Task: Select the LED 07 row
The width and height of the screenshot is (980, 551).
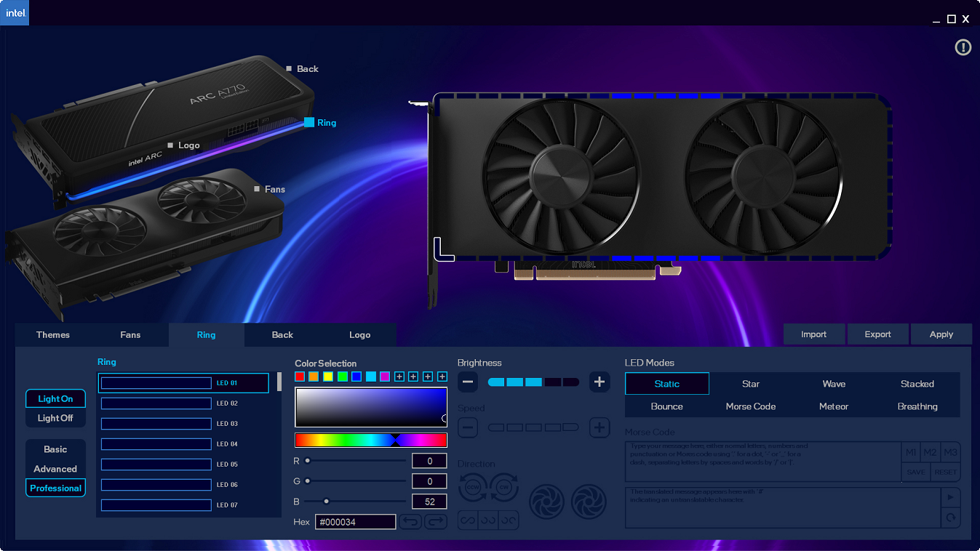Action: pyautogui.click(x=183, y=504)
